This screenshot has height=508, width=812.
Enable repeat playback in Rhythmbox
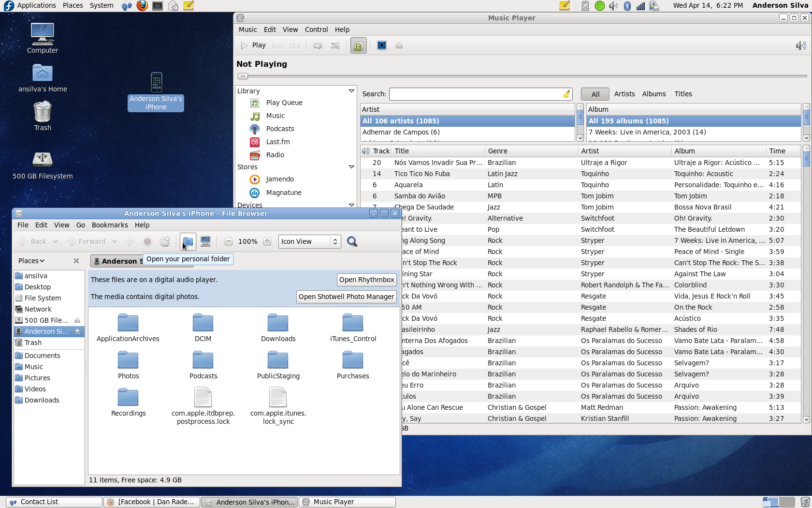(x=318, y=45)
